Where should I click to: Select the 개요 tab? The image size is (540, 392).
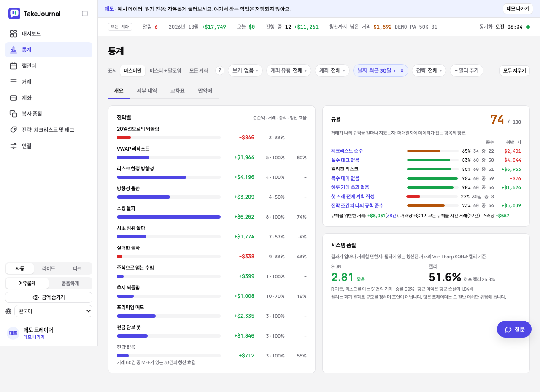119,91
